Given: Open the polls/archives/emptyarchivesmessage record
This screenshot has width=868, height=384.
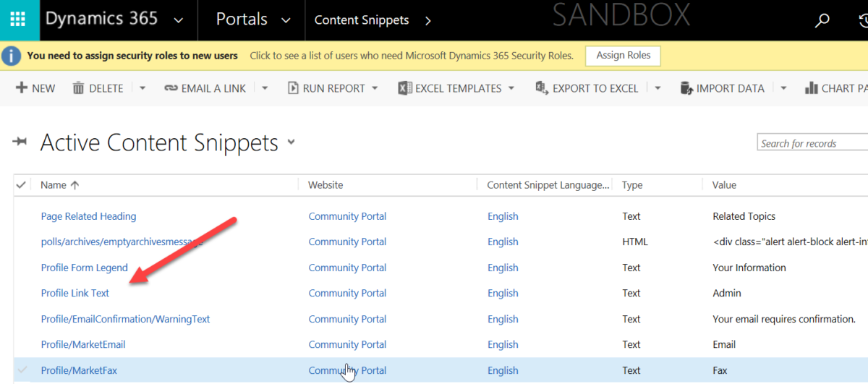Looking at the screenshot, I should tap(122, 242).
